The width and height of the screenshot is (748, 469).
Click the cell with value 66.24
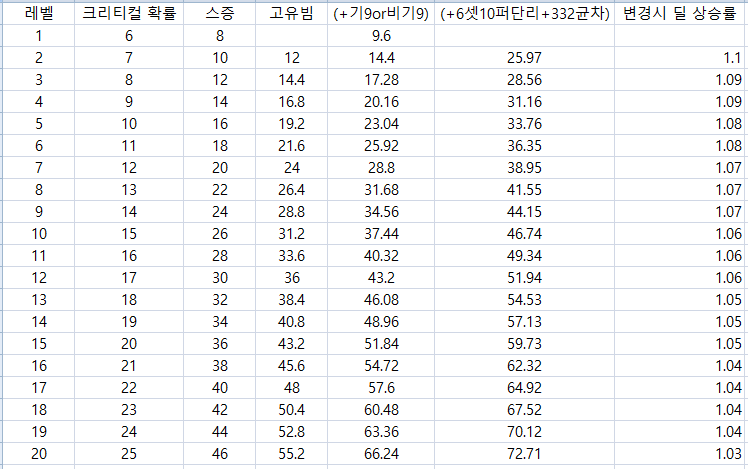(380, 453)
